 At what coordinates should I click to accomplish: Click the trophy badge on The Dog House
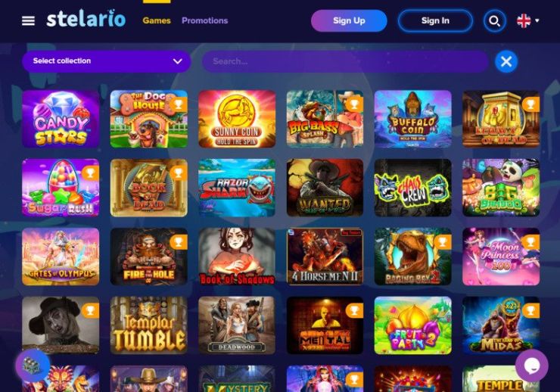(179, 104)
